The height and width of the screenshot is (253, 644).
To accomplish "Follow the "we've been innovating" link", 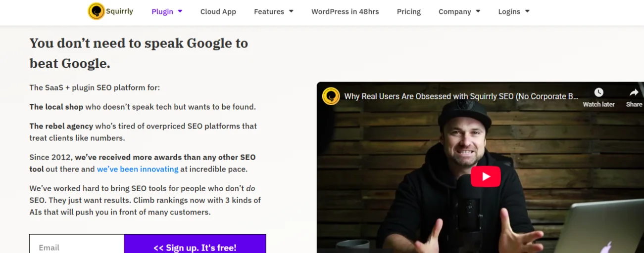I will pos(138,169).
